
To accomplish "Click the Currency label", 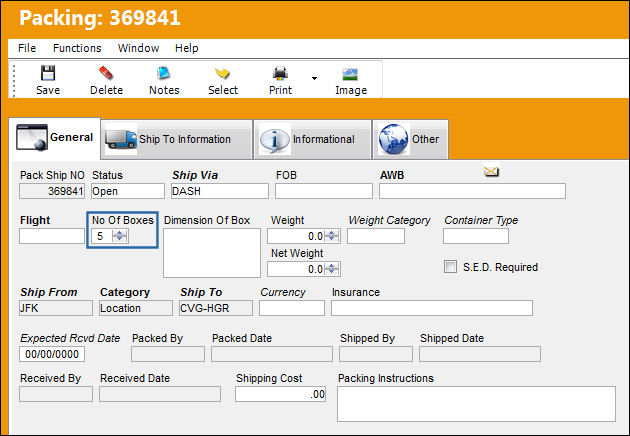I will point(283,292).
